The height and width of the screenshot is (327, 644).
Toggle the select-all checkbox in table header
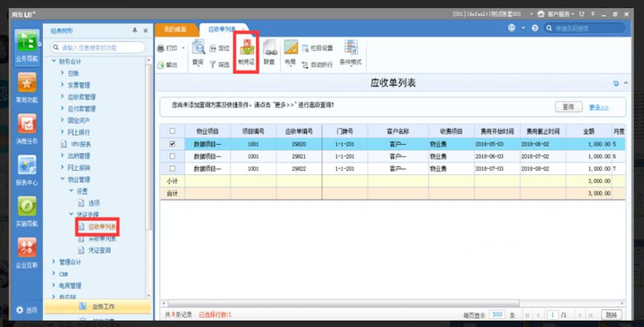[x=172, y=130]
